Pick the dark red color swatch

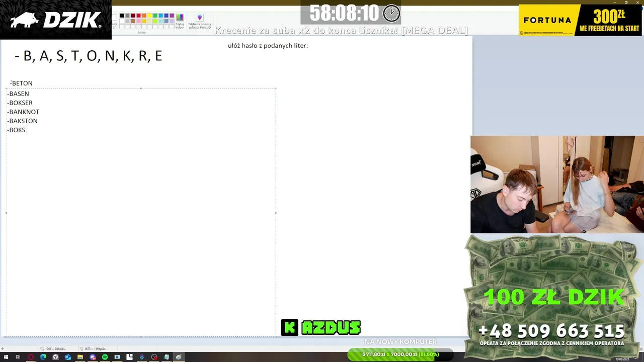[x=133, y=16]
